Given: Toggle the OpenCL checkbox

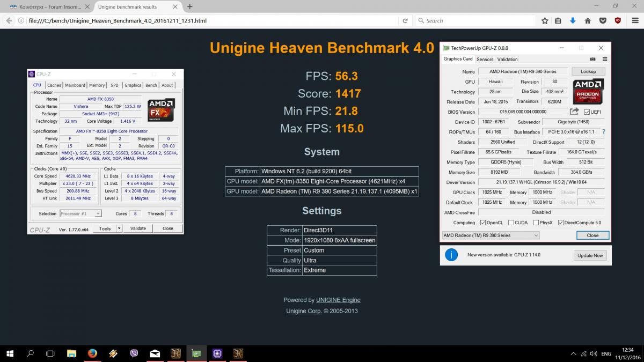Looking at the screenshot, I should point(483,223).
